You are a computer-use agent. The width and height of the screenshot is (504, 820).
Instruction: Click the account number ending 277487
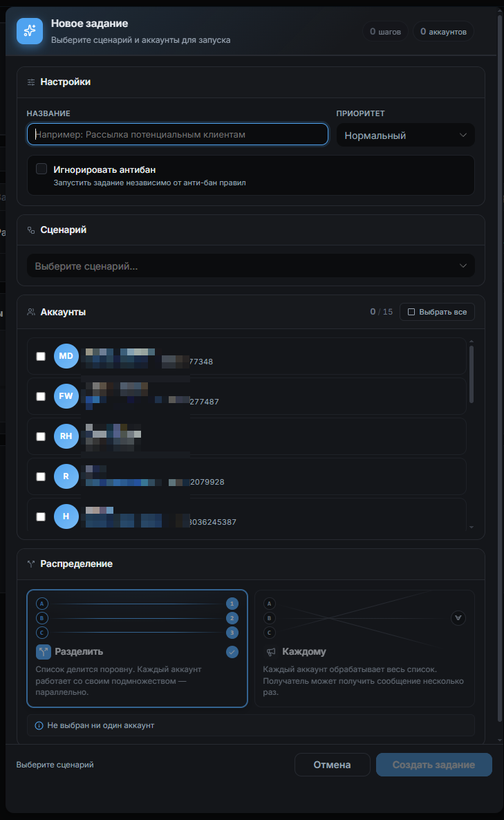coord(204,402)
